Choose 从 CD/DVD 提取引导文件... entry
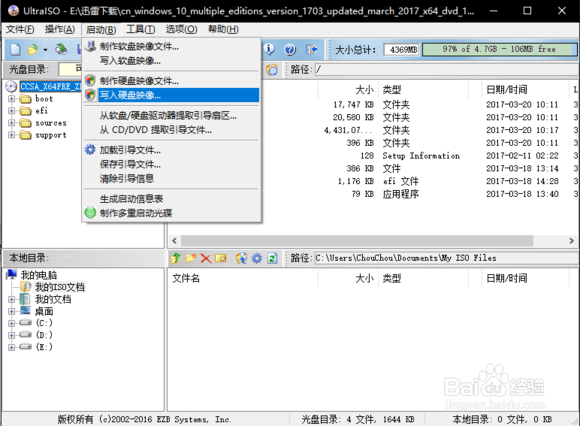 point(172,130)
